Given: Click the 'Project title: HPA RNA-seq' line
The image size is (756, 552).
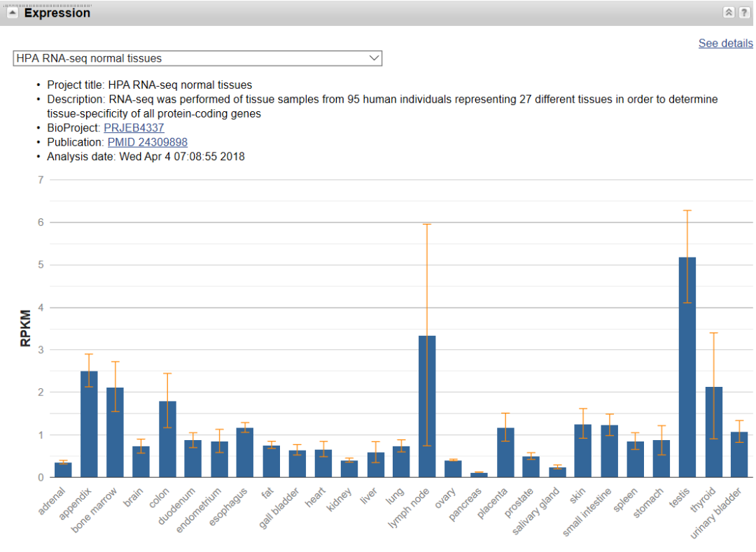Looking at the screenshot, I should 150,85.
